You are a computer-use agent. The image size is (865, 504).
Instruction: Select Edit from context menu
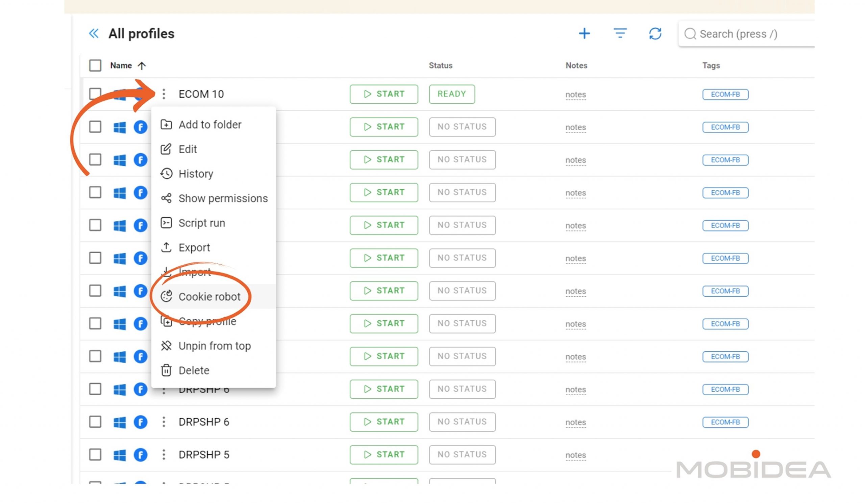[x=214, y=149]
